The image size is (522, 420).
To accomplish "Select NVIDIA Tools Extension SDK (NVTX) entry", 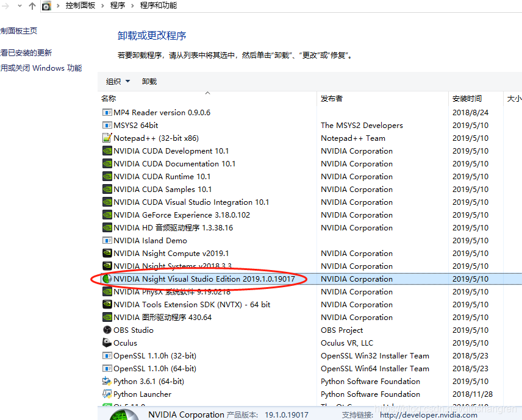I will click(x=191, y=305).
